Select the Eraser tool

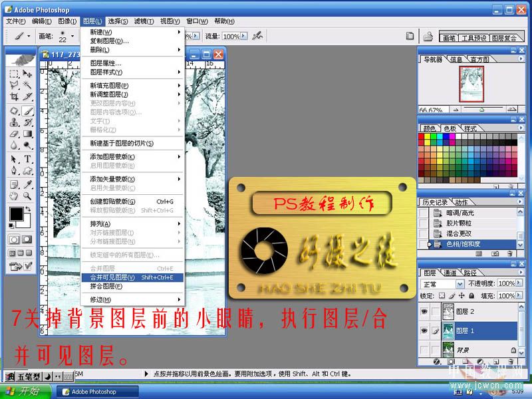pyautogui.click(x=14, y=134)
